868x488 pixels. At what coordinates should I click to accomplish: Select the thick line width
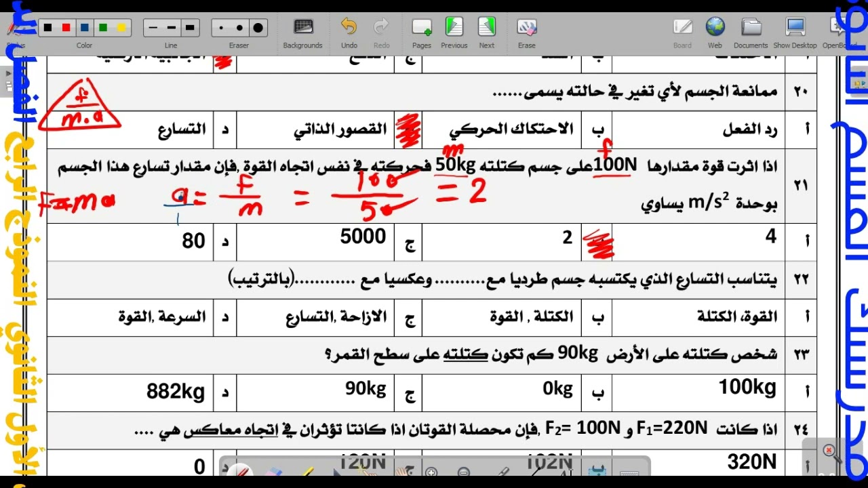191,28
